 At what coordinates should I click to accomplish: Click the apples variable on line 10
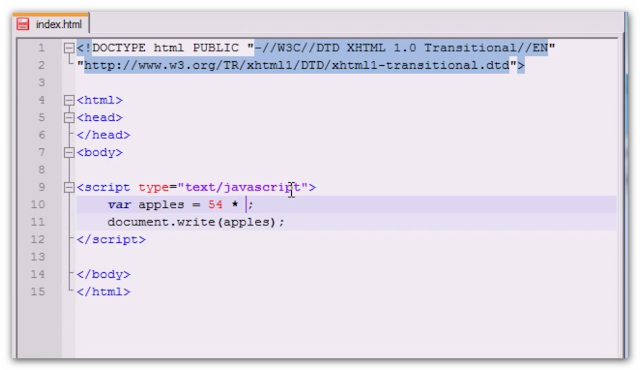[x=161, y=205]
